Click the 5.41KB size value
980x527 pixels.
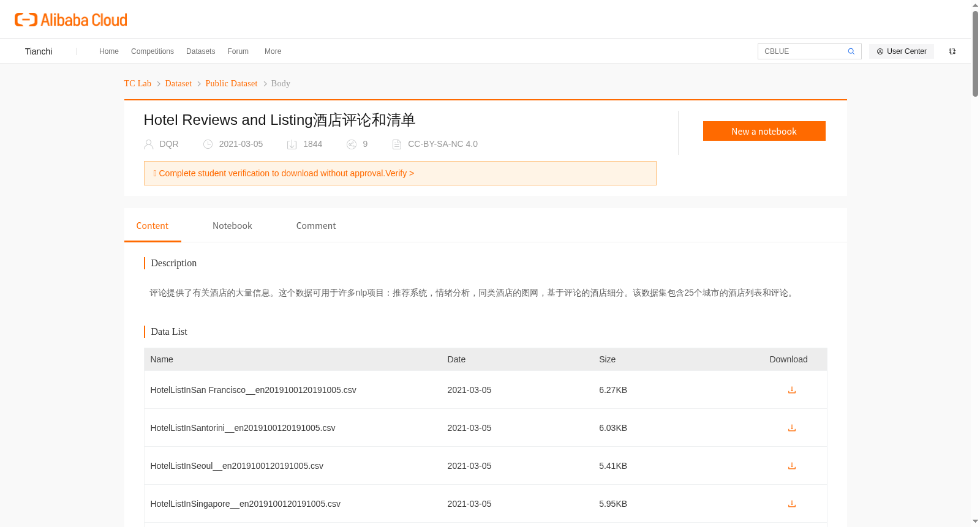click(613, 466)
